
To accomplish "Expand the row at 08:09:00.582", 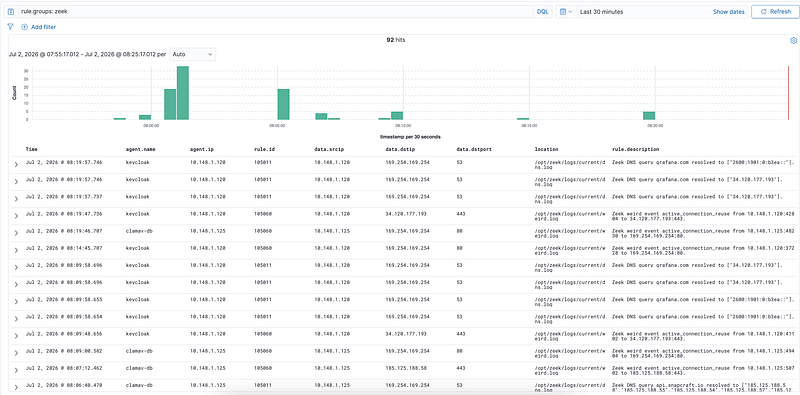I will tap(16, 353).
